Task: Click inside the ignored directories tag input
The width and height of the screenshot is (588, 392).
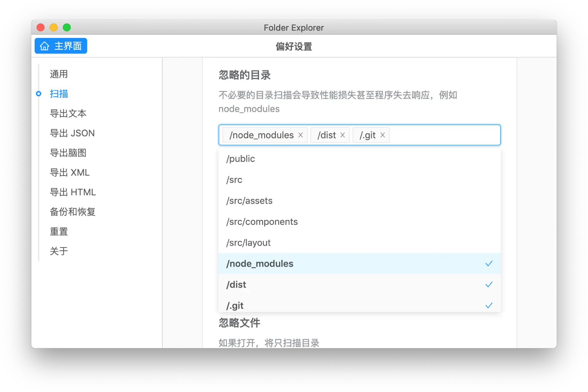Action: tap(445, 135)
